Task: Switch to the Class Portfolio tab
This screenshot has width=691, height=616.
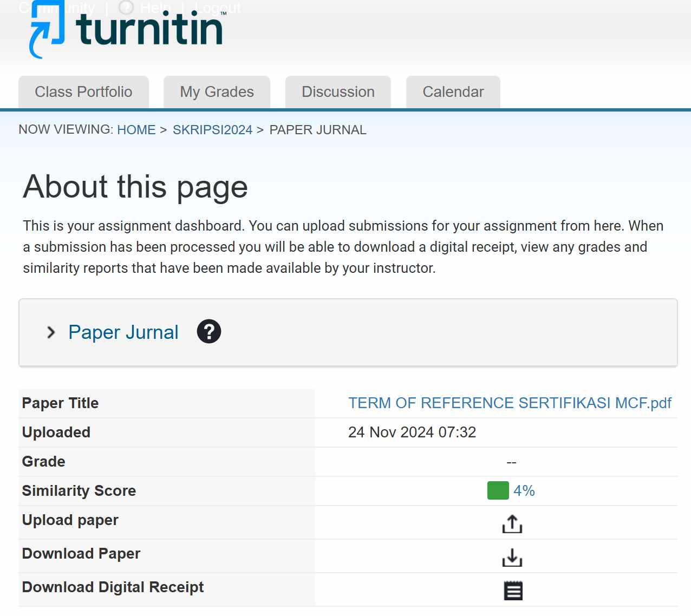Action: [83, 92]
